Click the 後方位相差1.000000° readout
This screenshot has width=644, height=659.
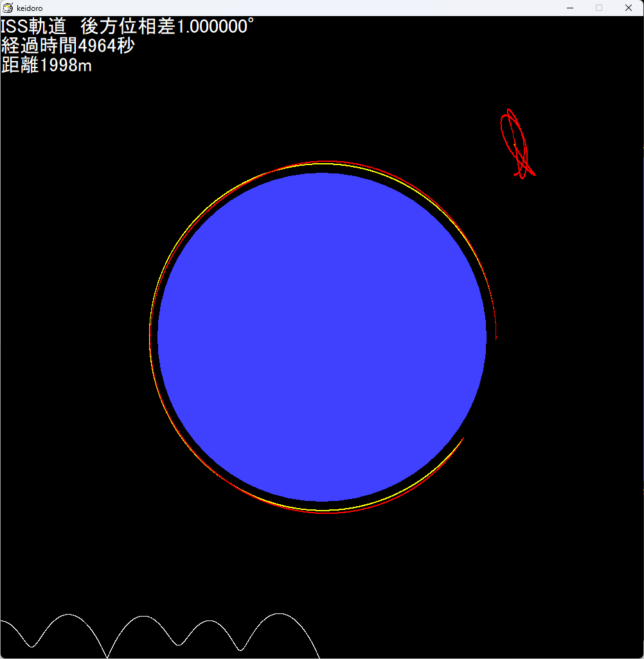[x=167, y=27]
